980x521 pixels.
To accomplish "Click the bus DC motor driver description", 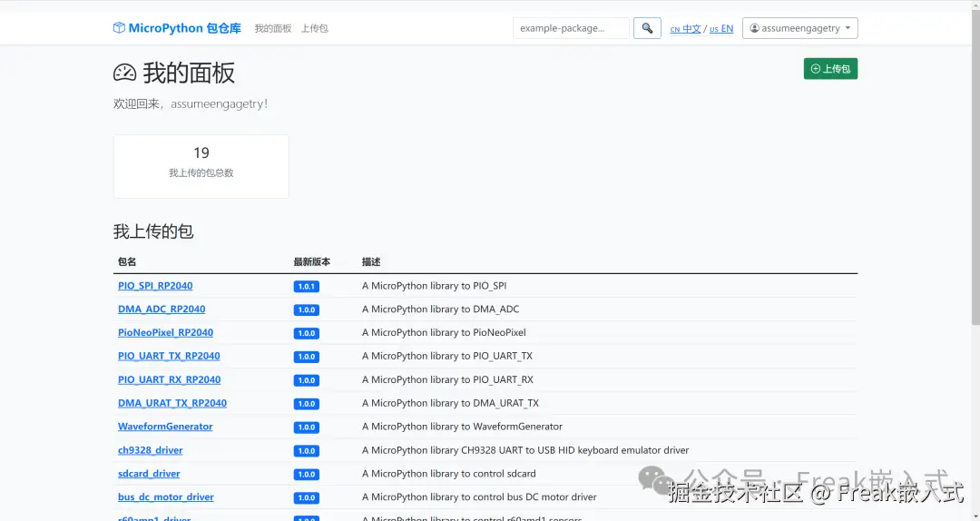I will click(479, 497).
